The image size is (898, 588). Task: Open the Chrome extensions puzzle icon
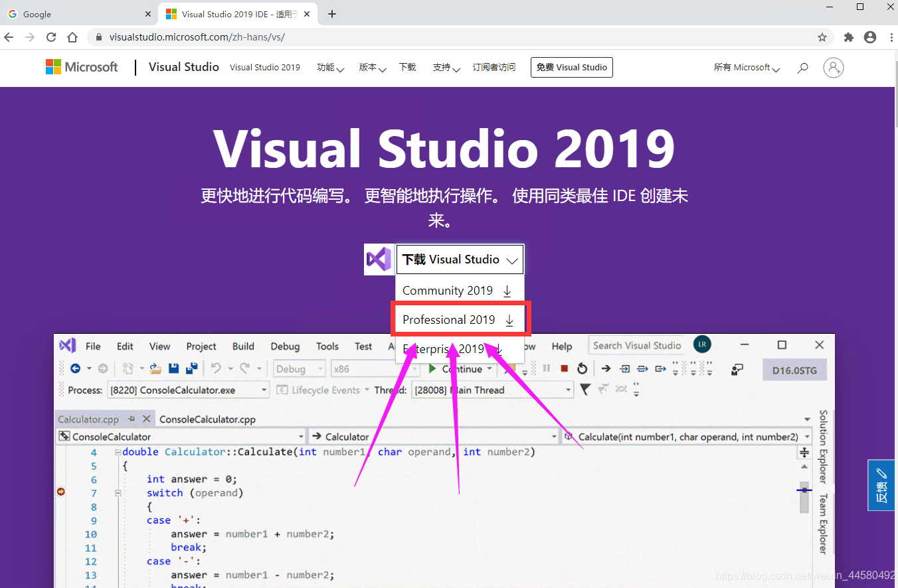[x=848, y=37]
